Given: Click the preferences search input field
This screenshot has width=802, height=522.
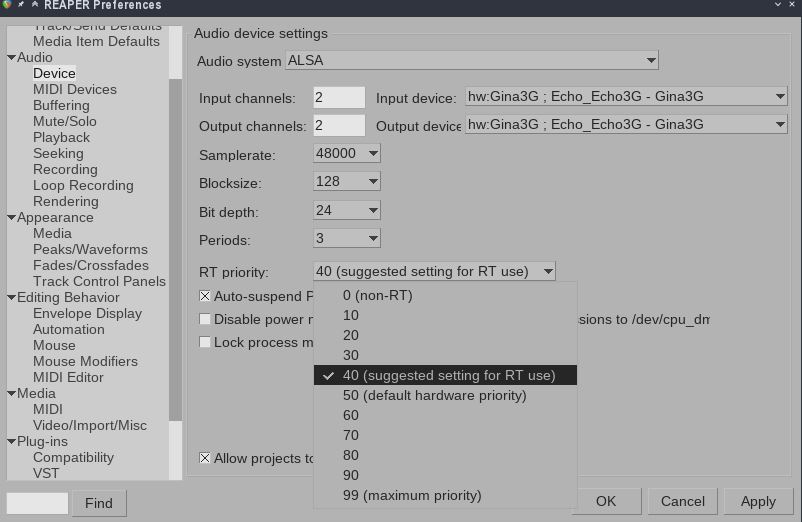Looking at the screenshot, I should [37, 504].
